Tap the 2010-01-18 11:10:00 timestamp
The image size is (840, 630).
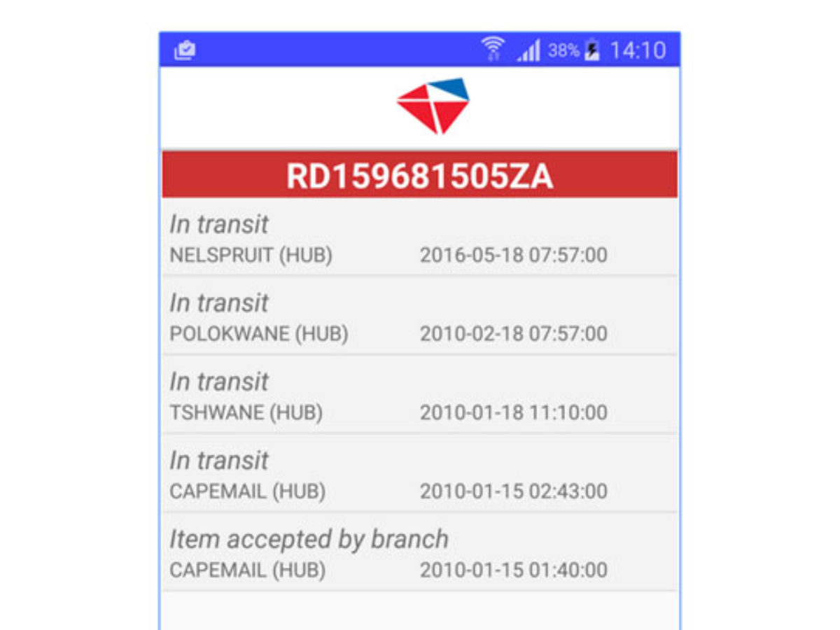513,413
